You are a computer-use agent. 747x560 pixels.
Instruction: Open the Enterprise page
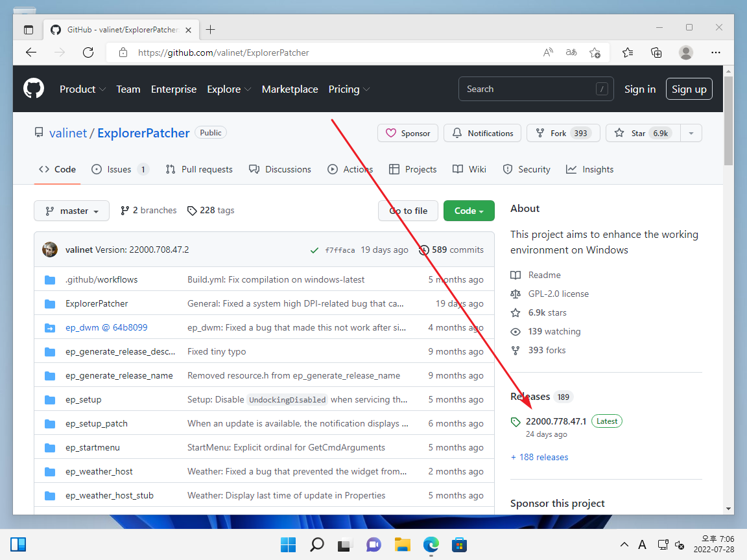pyautogui.click(x=173, y=89)
